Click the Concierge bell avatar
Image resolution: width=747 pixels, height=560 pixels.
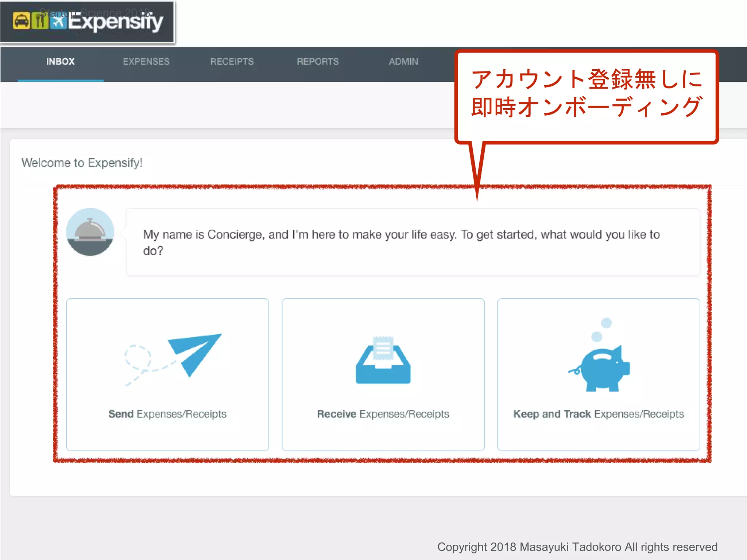(x=90, y=232)
